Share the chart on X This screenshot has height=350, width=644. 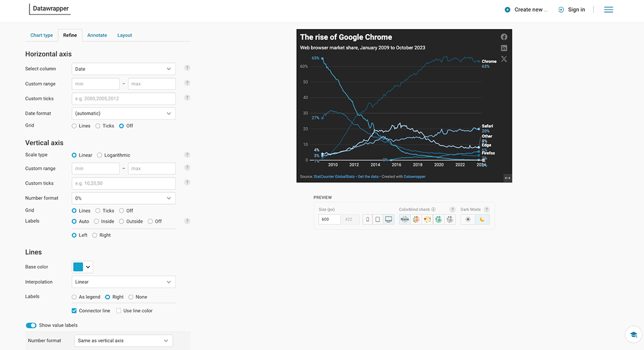503,59
